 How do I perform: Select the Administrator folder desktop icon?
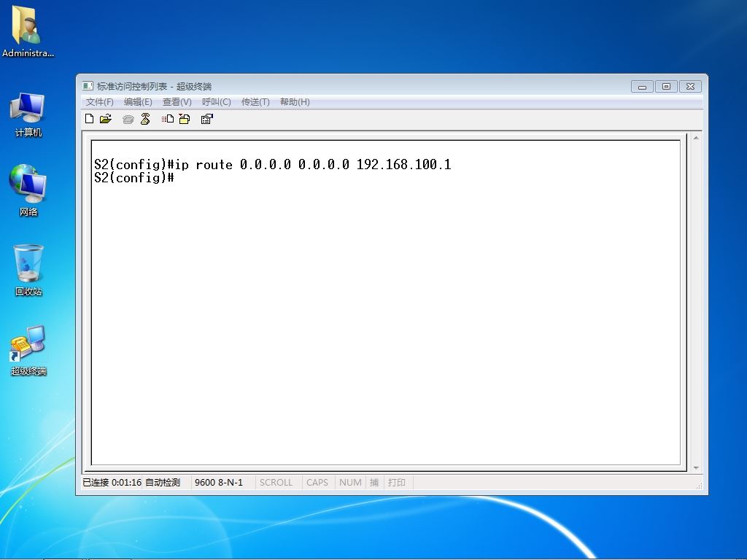28,32
